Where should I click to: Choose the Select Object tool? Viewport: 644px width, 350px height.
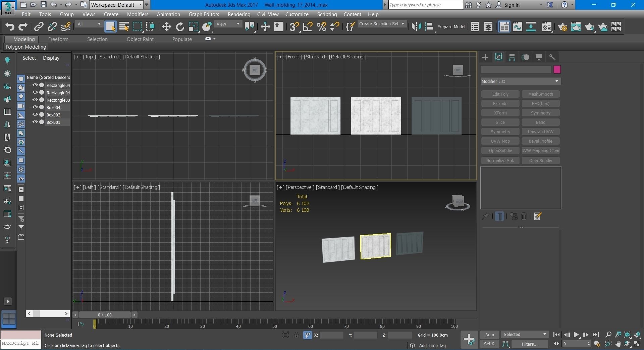coord(110,27)
